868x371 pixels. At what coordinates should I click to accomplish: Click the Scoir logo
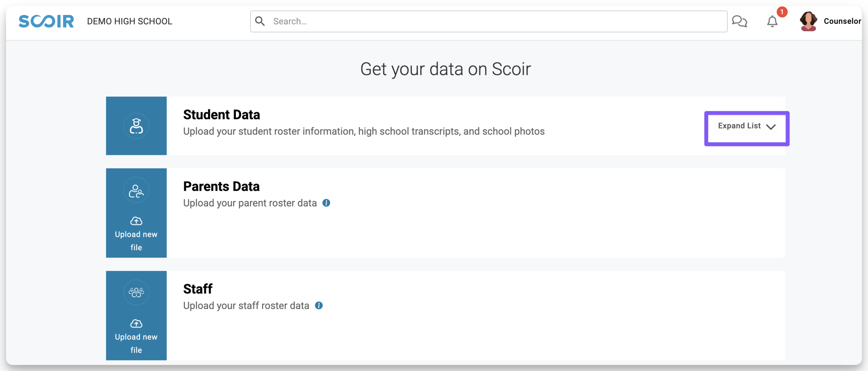tap(46, 21)
